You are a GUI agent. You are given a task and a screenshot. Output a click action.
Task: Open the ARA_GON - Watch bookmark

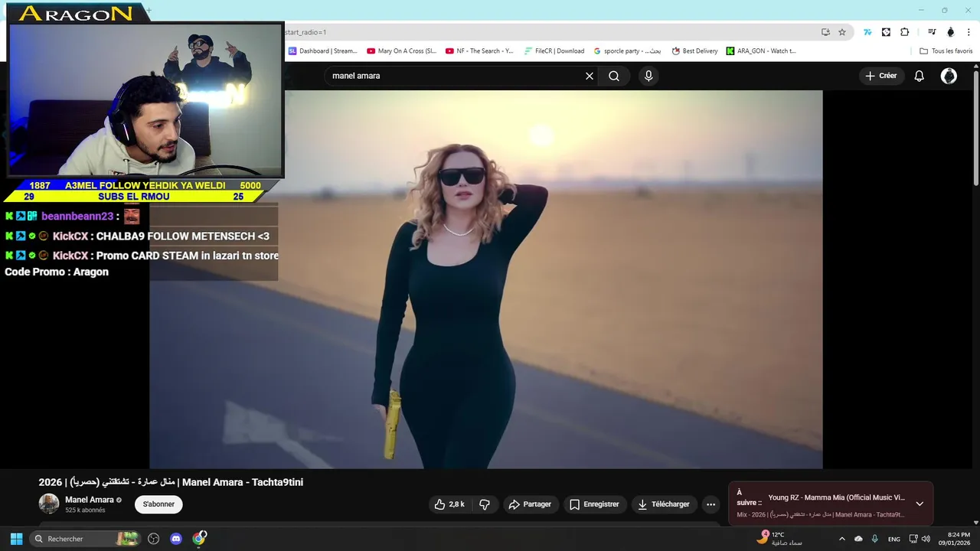761,51
